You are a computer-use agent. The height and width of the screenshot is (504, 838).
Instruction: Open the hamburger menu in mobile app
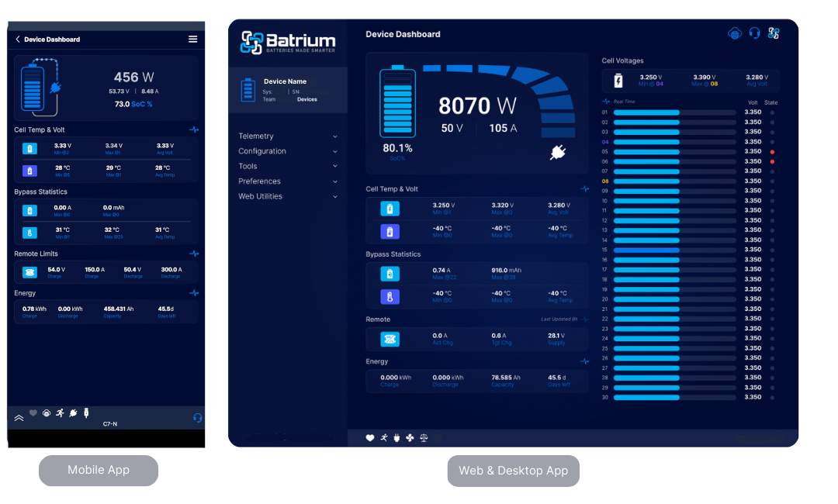pos(192,40)
